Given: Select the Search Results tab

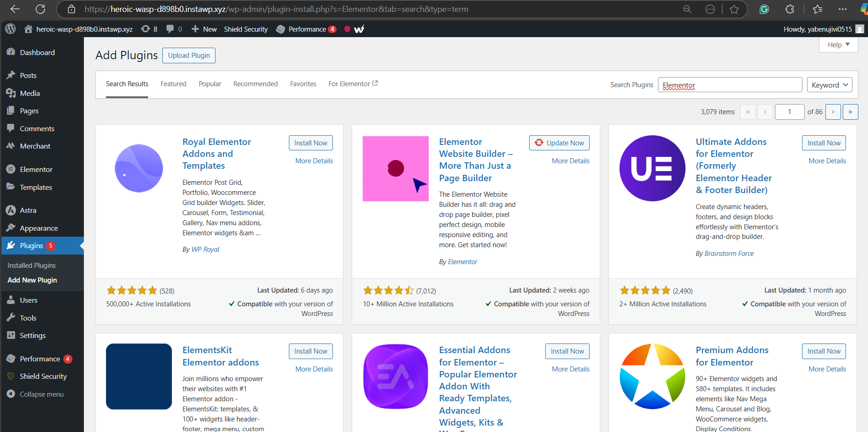Looking at the screenshot, I should (127, 84).
